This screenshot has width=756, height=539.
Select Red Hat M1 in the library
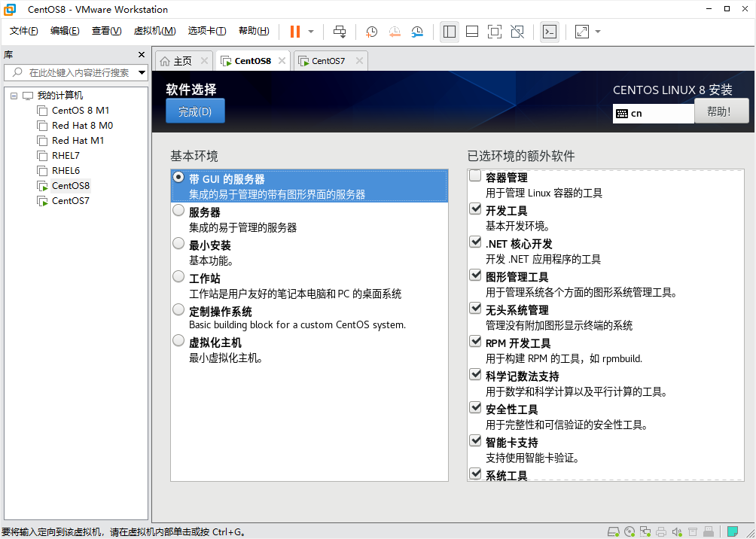[78, 140]
